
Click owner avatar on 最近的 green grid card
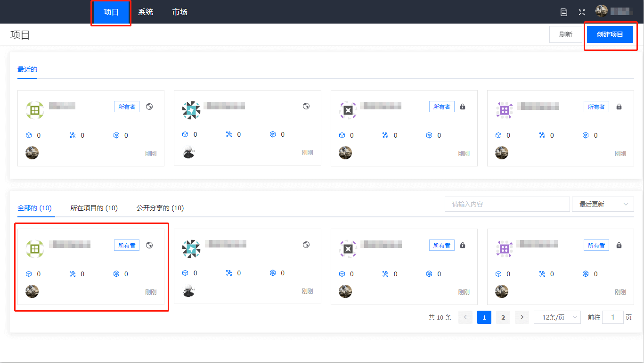click(32, 153)
